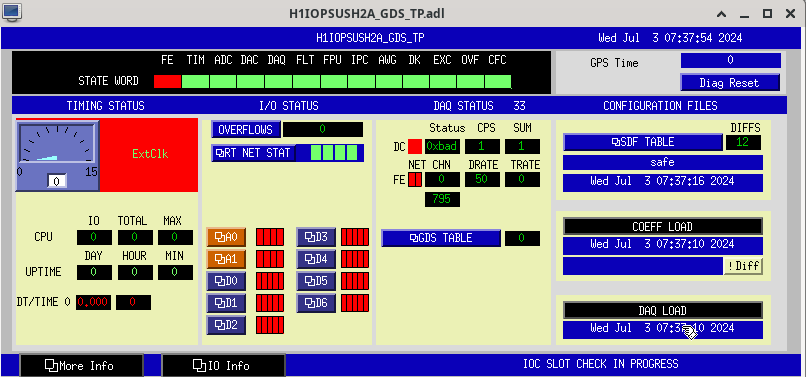Open the SDF TABLE screen
Image resolution: width=806 pixels, height=377 pixels.
tap(643, 142)
